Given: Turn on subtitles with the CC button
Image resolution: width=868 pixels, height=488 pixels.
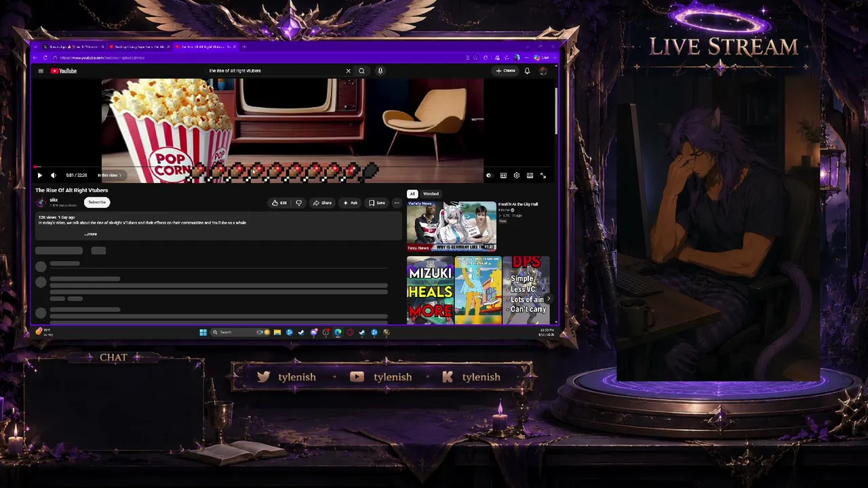Looking at the screenshot, I should 503,176.
